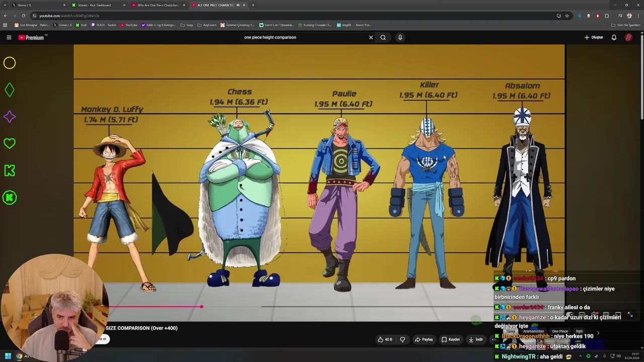Seek using the red progress bar handle
644x362 pixels.
pyautogui.click(x=201, y=307)
